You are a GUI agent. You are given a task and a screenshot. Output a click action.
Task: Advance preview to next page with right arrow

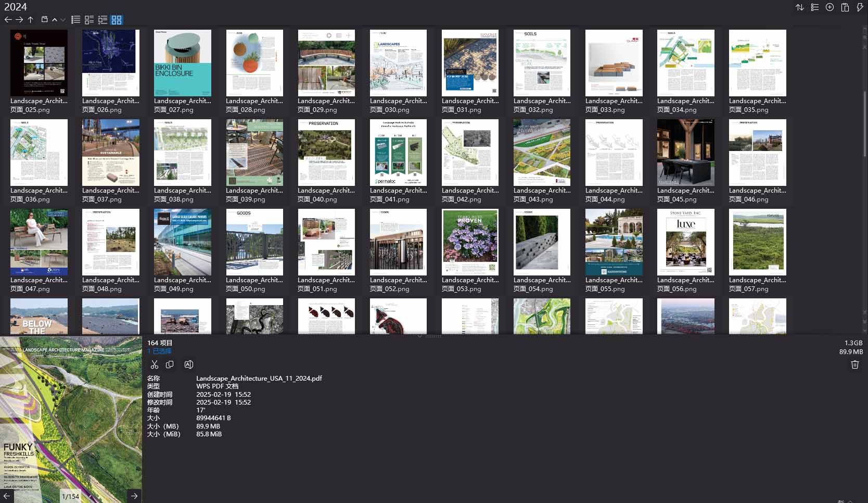pyautogui.click(x=134, y=496)
